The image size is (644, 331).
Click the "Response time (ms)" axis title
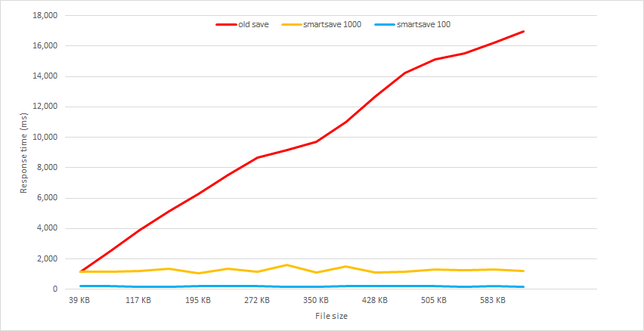pyautogui.click(x=23, y=152)
